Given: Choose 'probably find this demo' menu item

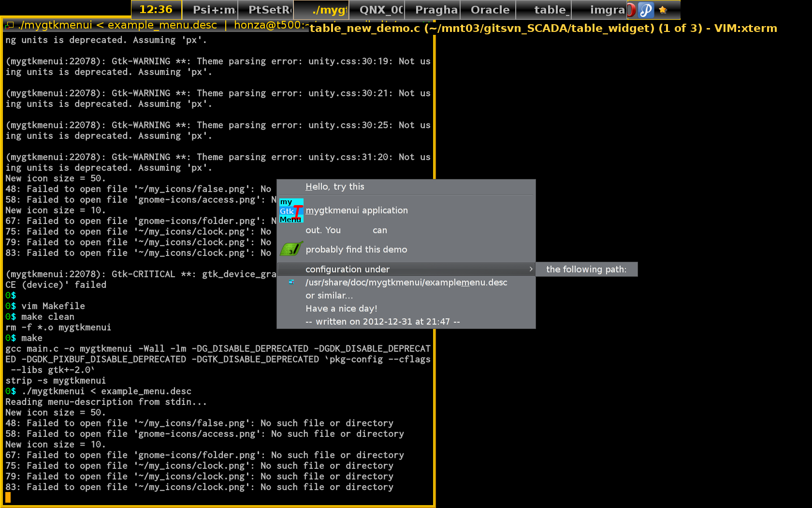Looking at the screenshot, I should [406, 250].
